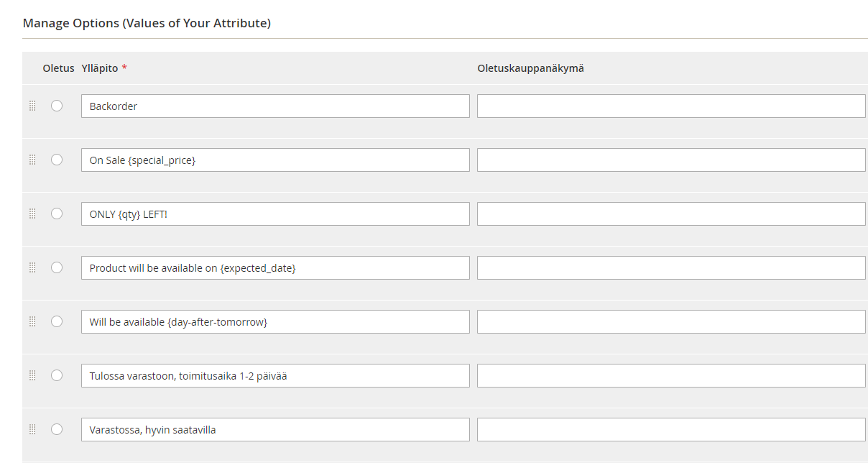Click the Product will be available admin field
This screenshot has width=868, height=463.
pyautogui.click(x=275, y=268)
